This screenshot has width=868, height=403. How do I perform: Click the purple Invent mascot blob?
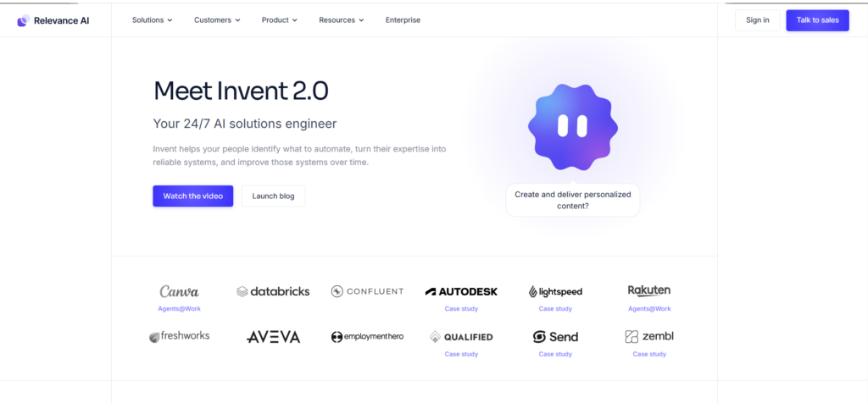coord(573,127)
